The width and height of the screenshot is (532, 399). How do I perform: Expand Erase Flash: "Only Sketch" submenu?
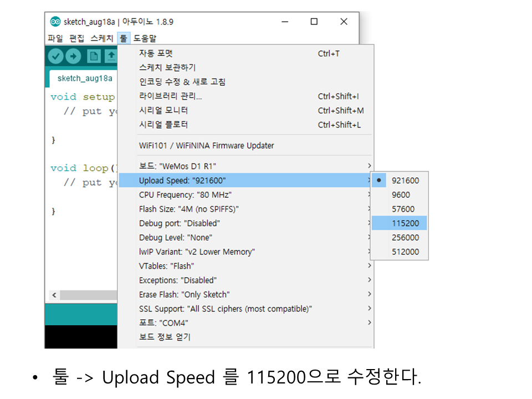(x=247, y=294)
